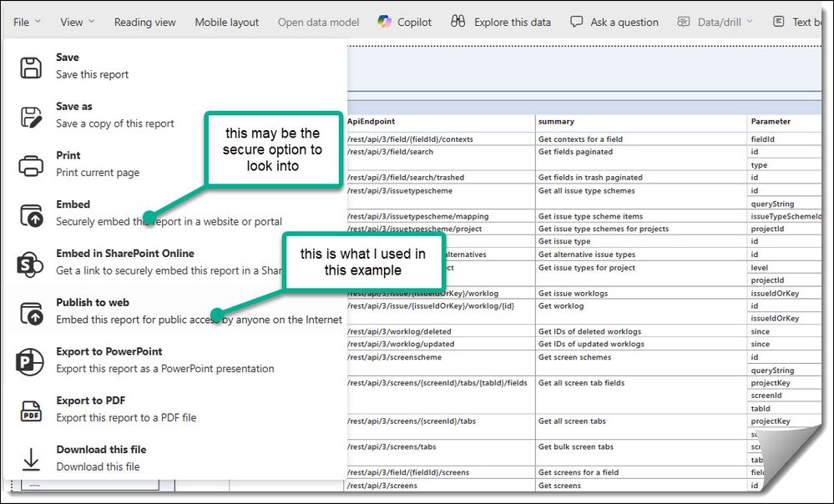Choose Print current page entry
834x504 pixels.
[x=175, y=164]
